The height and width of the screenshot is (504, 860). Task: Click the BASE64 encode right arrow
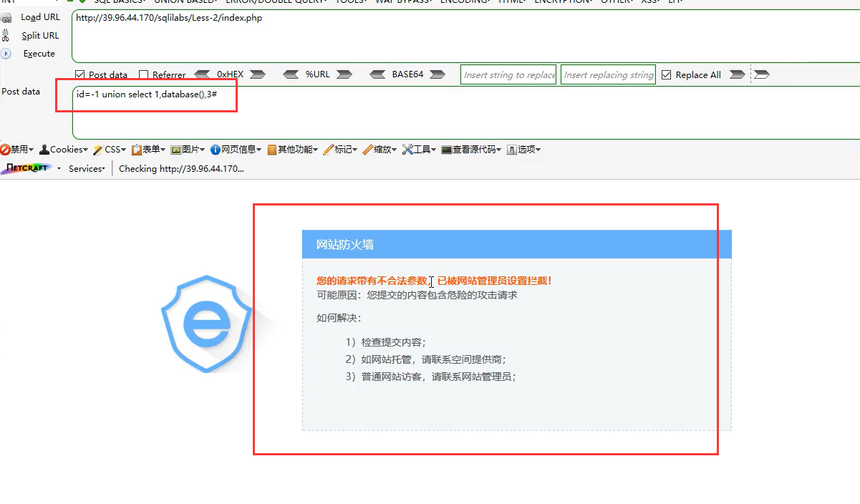coord(437,74)
